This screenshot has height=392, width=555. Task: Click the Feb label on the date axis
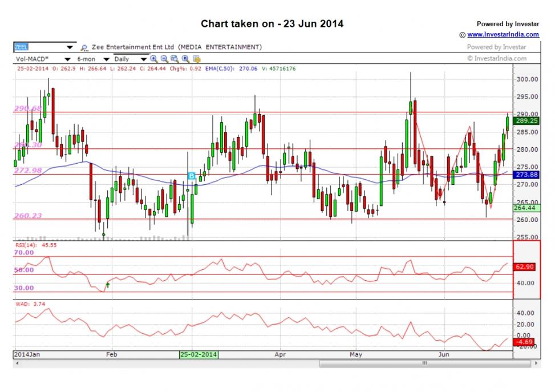(111, 354)
